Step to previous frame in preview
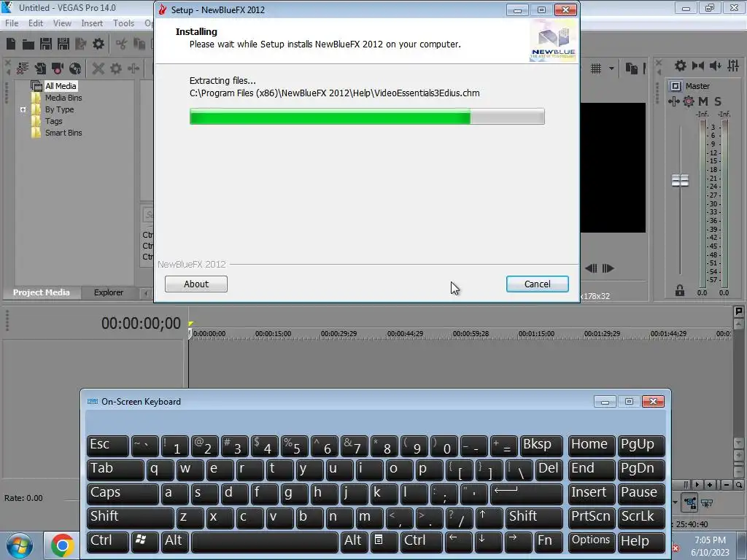The width and height of the screenshot is (747, 560). pos(591,268)
